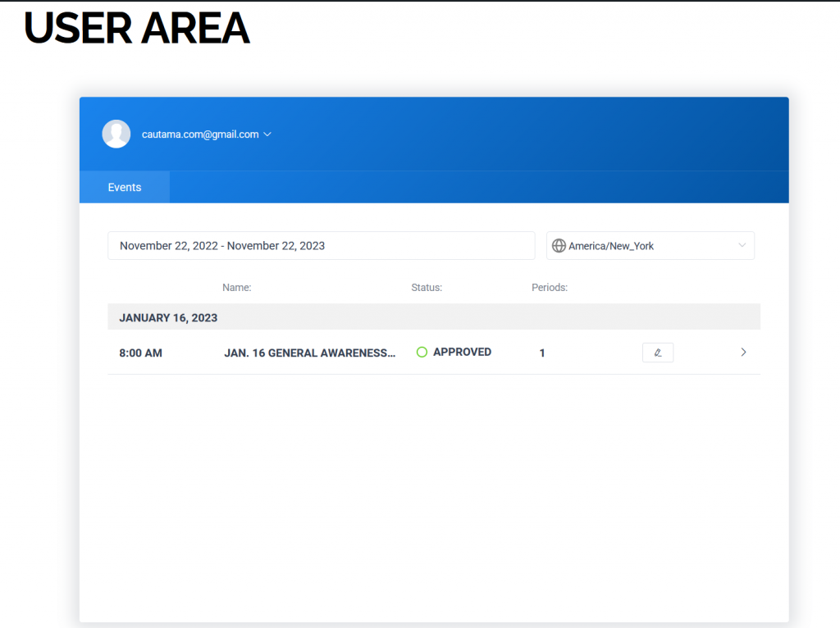840x628 pixels.
Task: Click the edit pencil icon for the event
Action: 657,353
